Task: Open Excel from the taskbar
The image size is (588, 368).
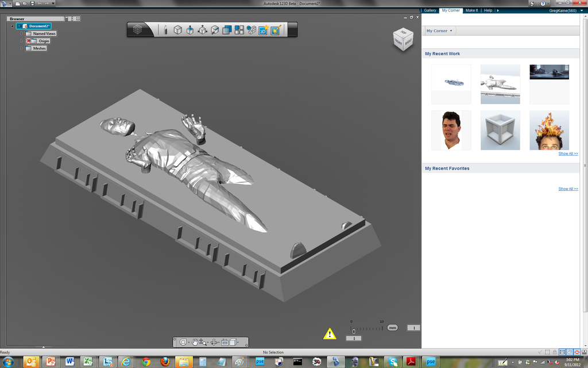Action: point(88,362)
